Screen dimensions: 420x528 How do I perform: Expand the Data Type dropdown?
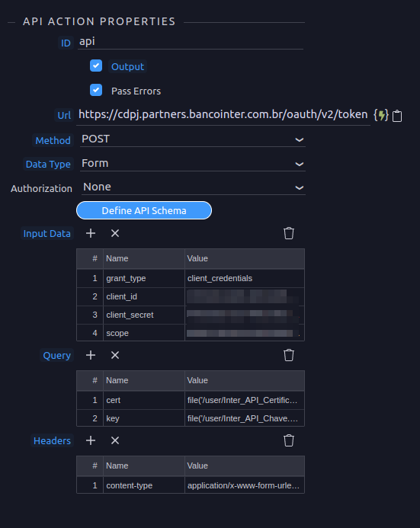[193, 164]
